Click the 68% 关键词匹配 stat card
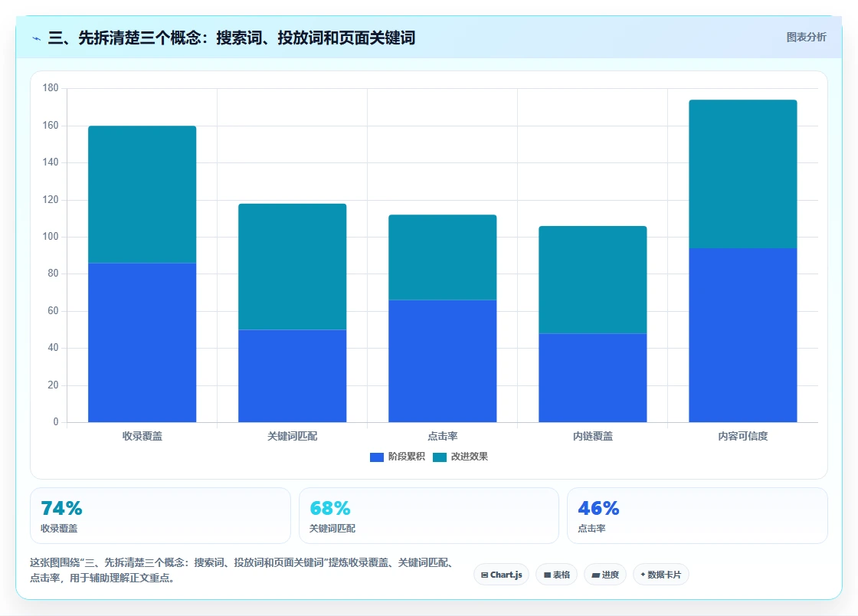The image size is (858, 616). click(428, 516)
